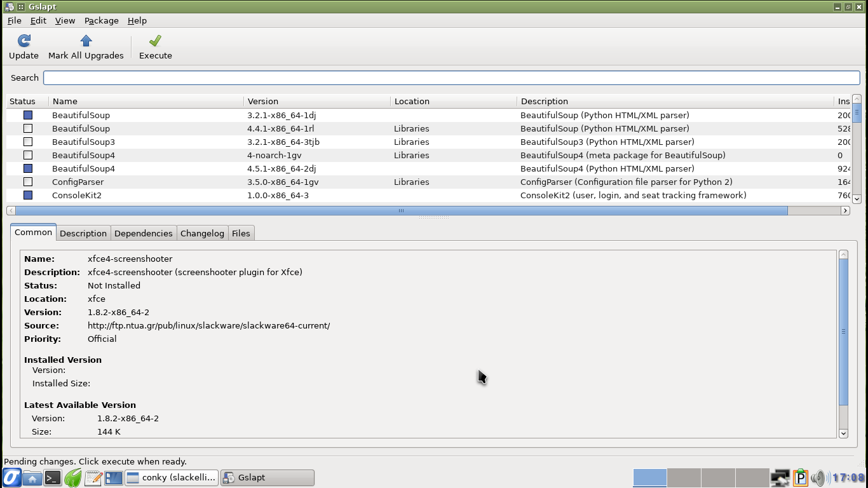The height and width of the screenshot is (488, 868).
Task: Toggle status box for BeautifulSoup3 row
Action: click(28, 142)
